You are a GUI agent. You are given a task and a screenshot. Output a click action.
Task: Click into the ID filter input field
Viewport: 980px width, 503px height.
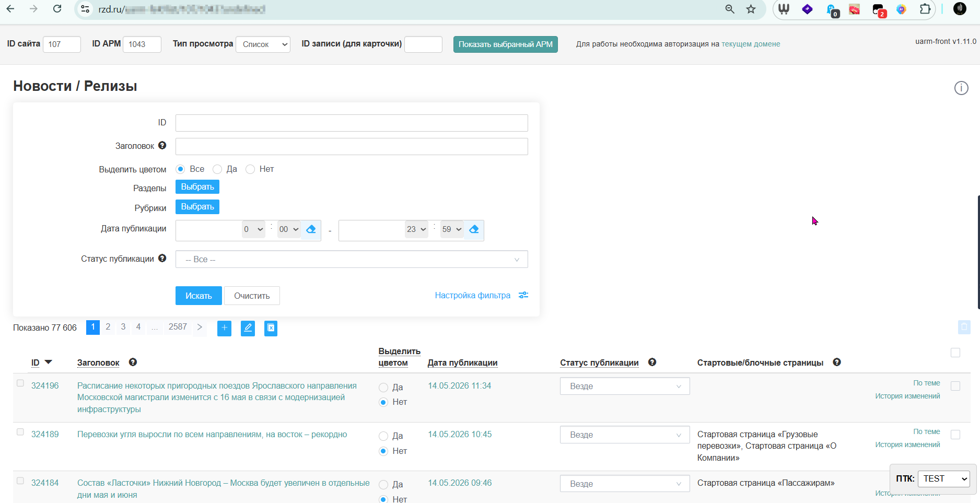352,123
